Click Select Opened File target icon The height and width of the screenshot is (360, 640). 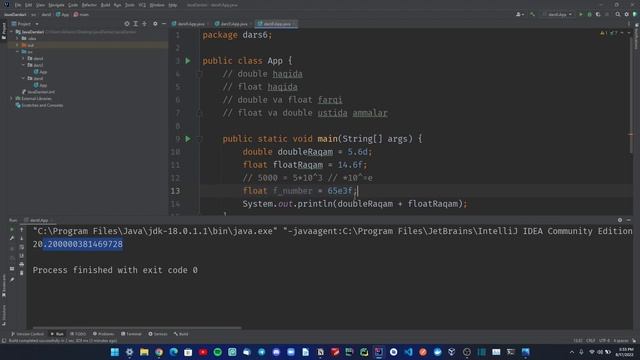tap(127, 24)
